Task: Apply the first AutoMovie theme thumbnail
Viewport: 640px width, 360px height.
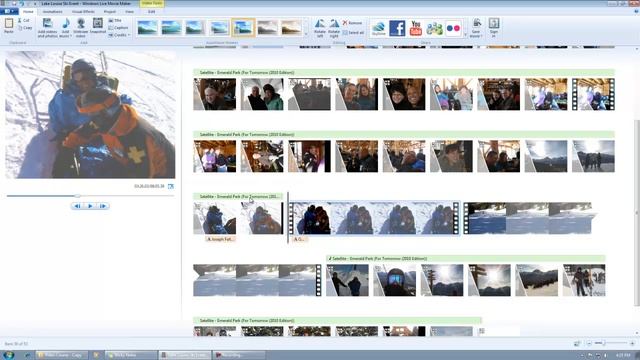Action: click(147, 28)
